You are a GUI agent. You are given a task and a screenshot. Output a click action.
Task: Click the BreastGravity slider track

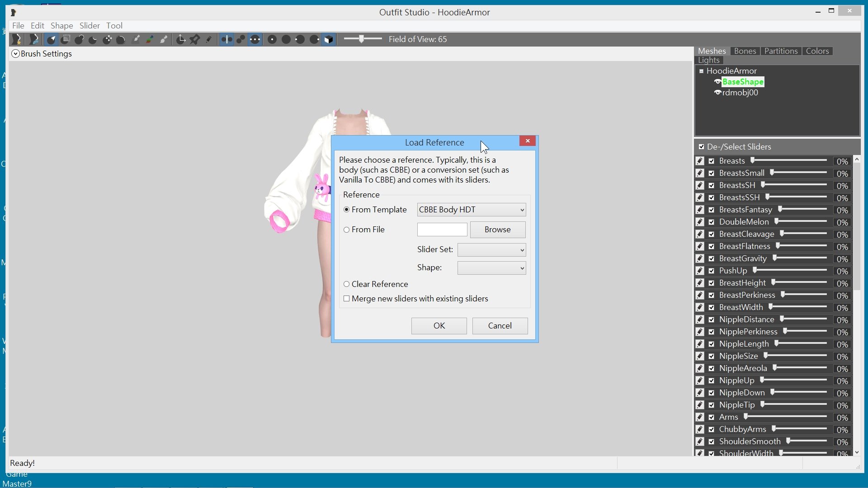pos(800,258)
